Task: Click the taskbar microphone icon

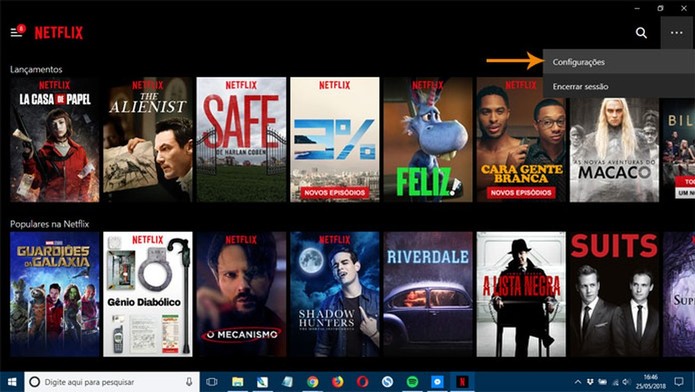Action: coord(189,382)
